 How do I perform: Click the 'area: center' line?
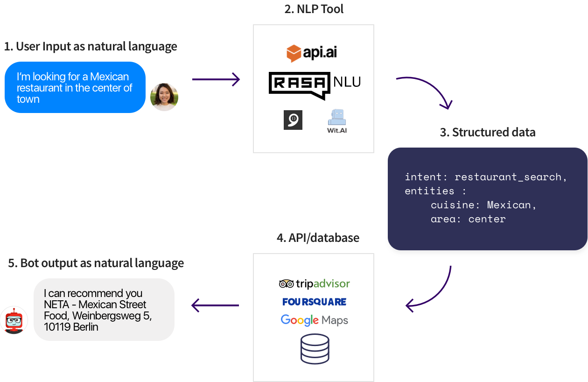[x=468, y=219]
